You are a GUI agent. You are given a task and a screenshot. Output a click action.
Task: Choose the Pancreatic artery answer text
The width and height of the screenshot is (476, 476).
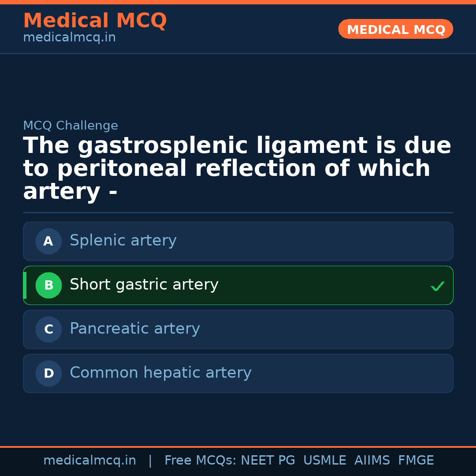(134, 329)
